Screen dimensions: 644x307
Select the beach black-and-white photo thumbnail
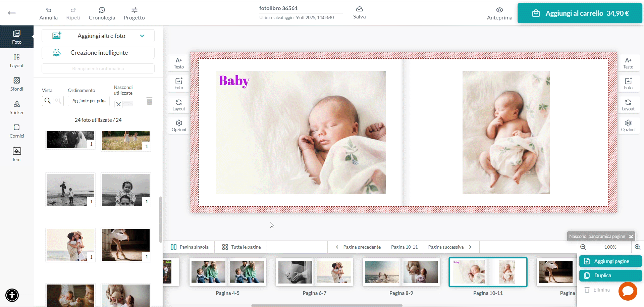pos(70,190)
